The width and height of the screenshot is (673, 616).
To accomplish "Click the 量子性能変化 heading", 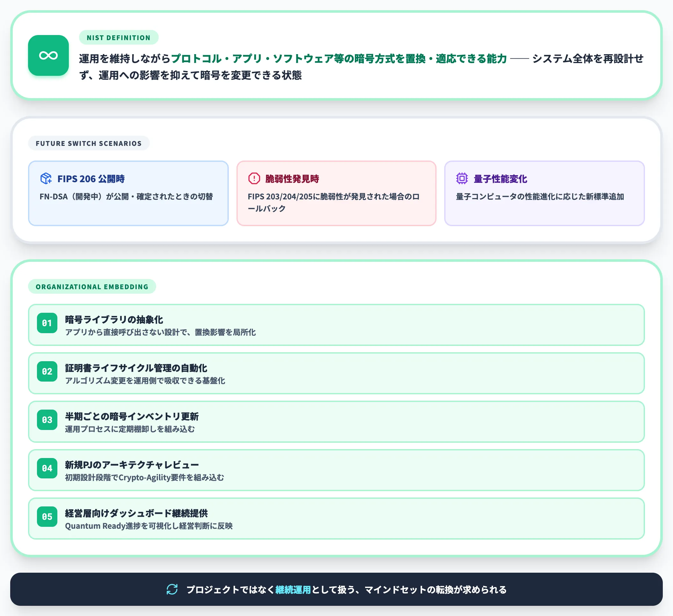I will pyautogui.click(x=500, y=179).
